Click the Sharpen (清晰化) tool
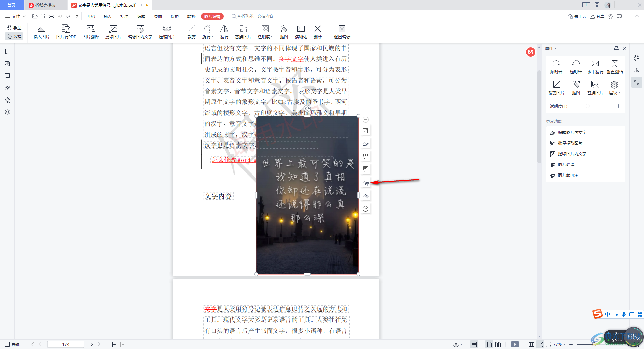This screenshot has height=349, width=644. 301,32
